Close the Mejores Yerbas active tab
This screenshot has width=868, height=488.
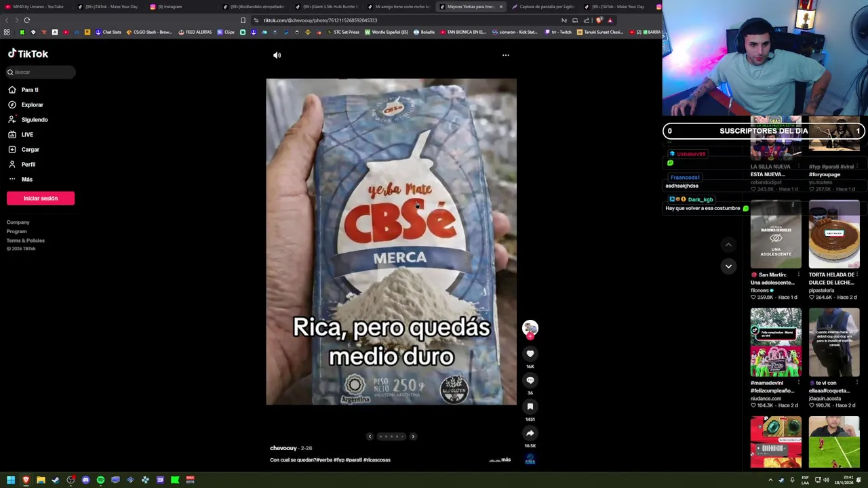500,7
